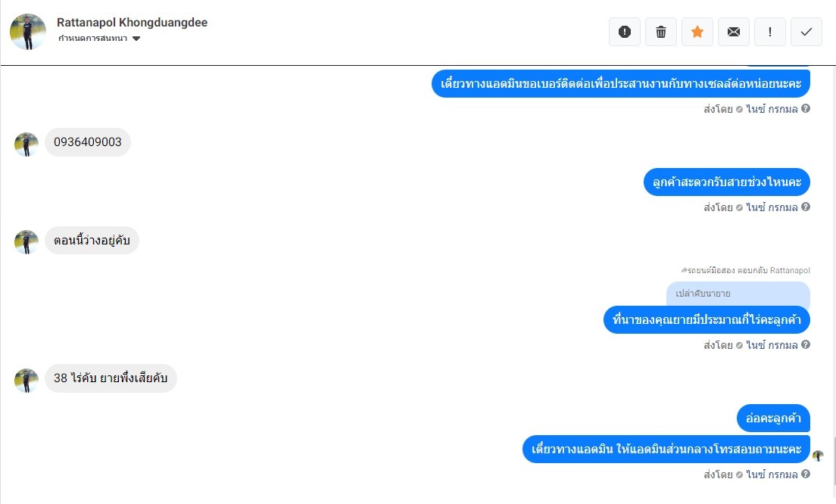Click the header profile picture thumbnail
Screen dimensions: 836x504
coord(28,32)
